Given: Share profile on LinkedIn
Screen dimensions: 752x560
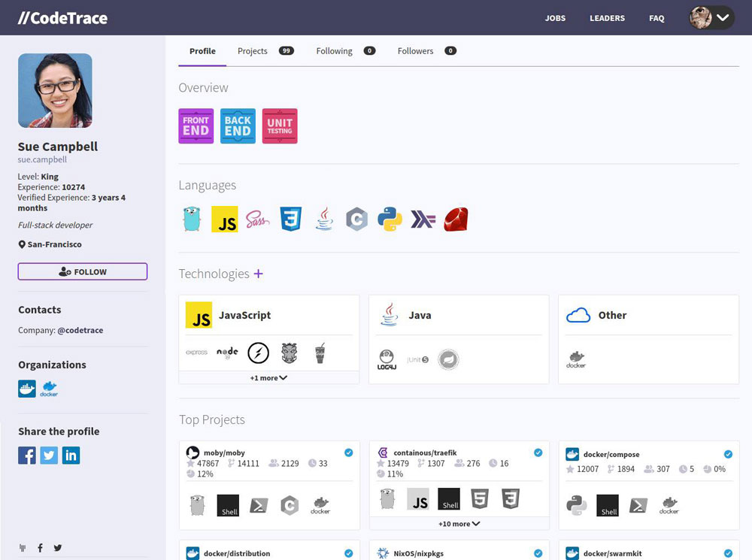Looking at the screenshot, I should pyautogui.click(x=71, y=455).
